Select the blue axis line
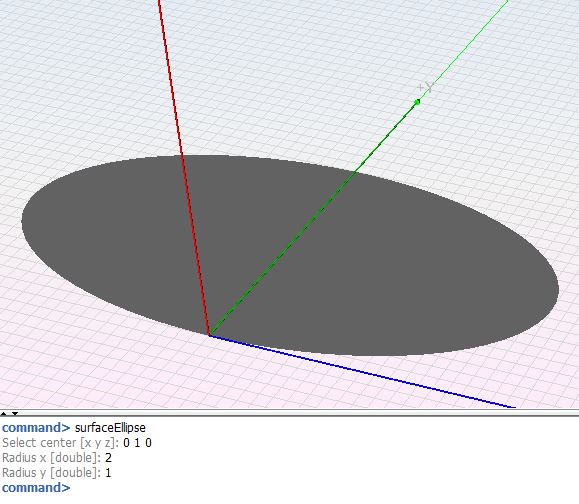Screen dimensions: 579x504 coord(362,371)
